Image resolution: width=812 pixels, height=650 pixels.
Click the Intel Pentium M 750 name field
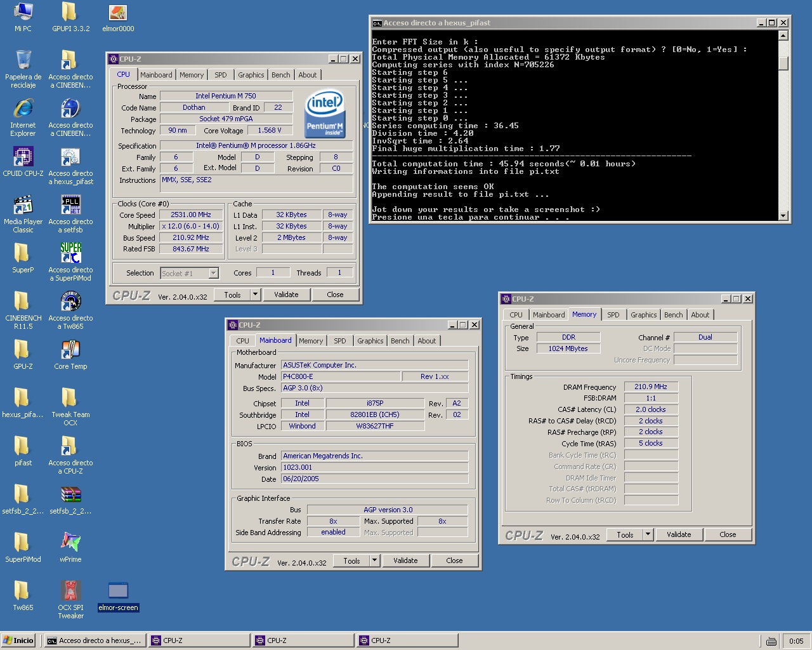[226, 96]
